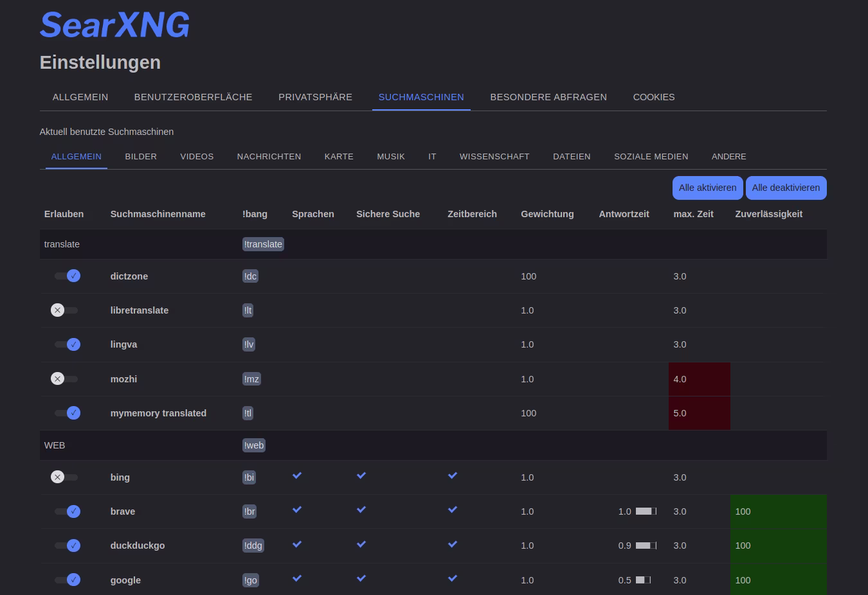
Task: Disable the duckduckgo engine toggle
Action: coord(67,546)
